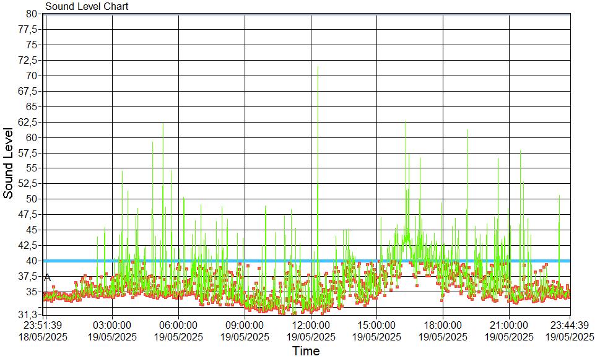Select the A marker near the left axis
This screenshot has width=613, height=364.
pos(48,277)
